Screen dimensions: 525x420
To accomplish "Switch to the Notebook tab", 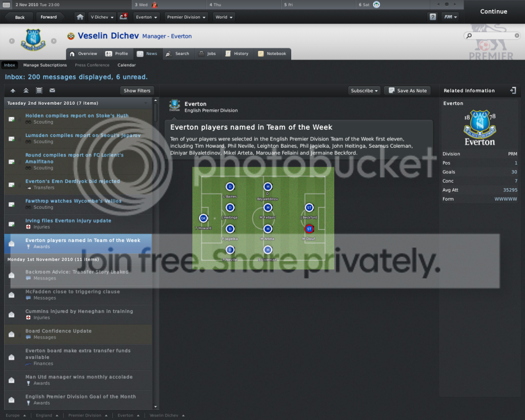I will point(272,53).
